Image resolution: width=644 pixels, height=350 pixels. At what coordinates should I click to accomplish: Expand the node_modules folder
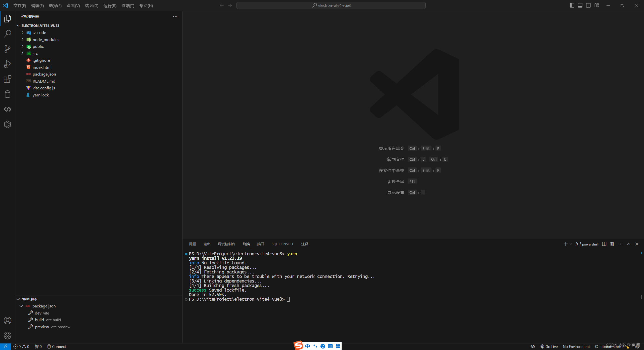pyautogui.click(x=46, y=40)
